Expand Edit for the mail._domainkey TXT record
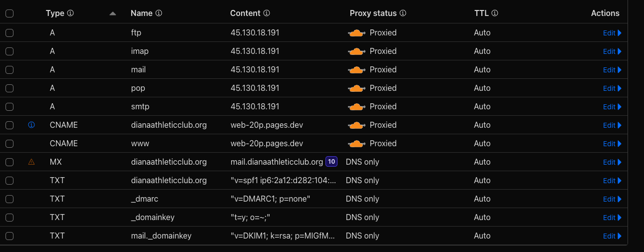The width and height of the screenshot is (644, 252). [x=612, y=236]
